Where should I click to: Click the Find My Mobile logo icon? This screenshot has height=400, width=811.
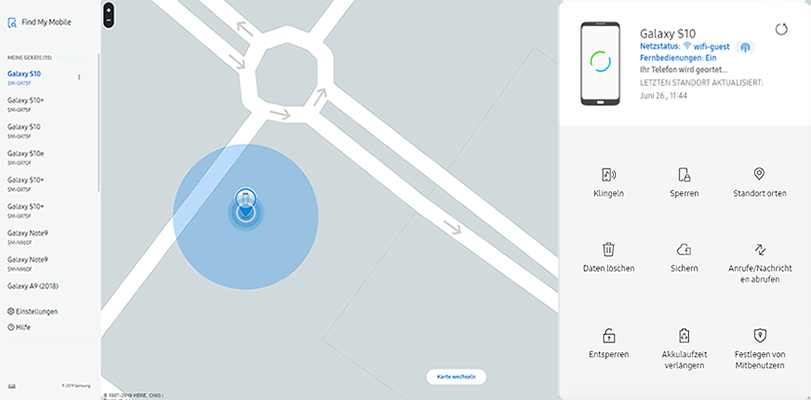[12, 23]
